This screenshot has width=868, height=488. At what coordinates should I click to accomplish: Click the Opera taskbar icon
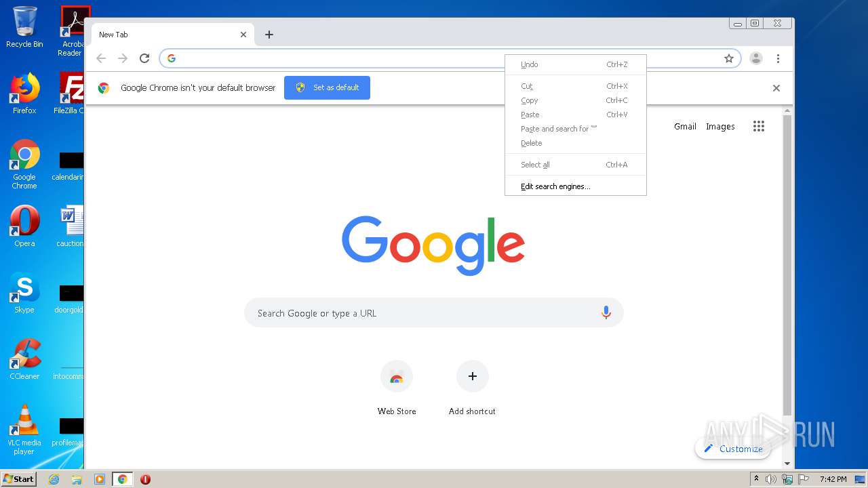pos(145,479)
